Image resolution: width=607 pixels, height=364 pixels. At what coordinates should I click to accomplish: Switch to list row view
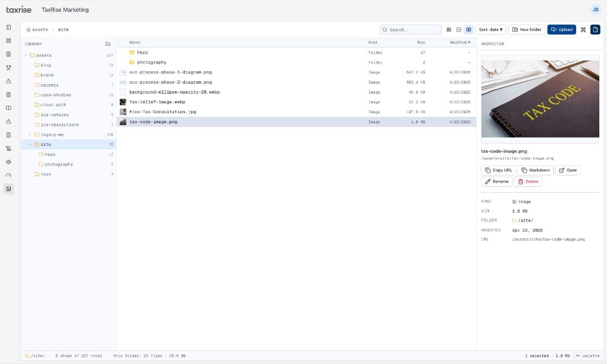tap(459, 30)
